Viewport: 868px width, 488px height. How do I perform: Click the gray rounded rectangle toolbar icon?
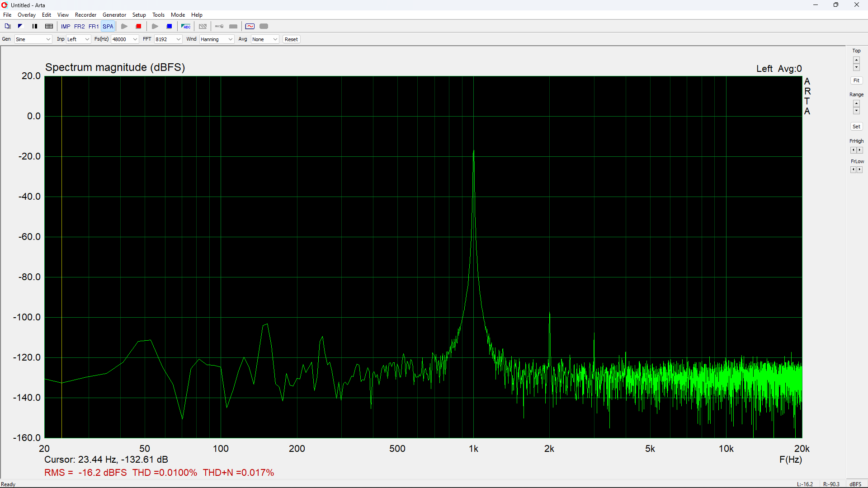(x=264, y=26)
